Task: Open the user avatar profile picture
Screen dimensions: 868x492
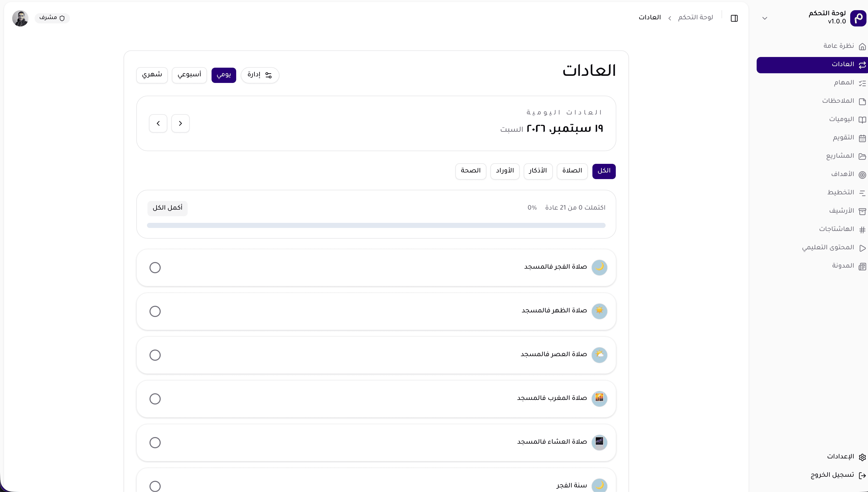Action: [x=20, y=18]
